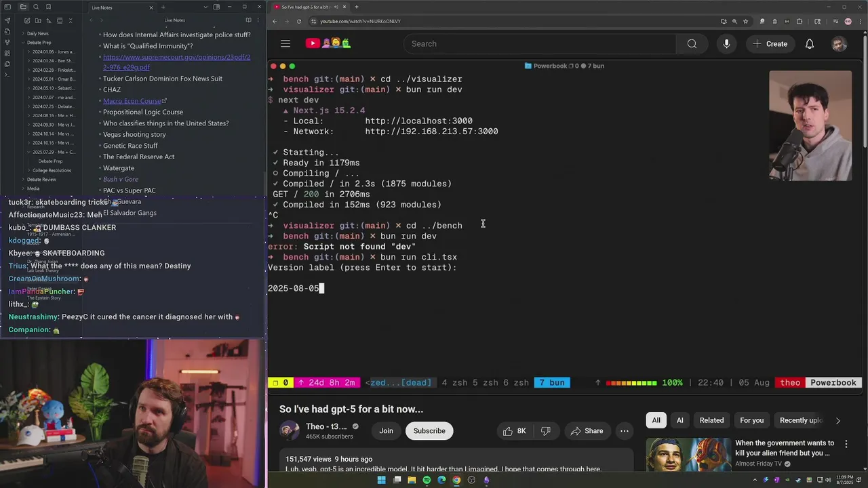Show more filter chips right arrow

coord(837,420)
